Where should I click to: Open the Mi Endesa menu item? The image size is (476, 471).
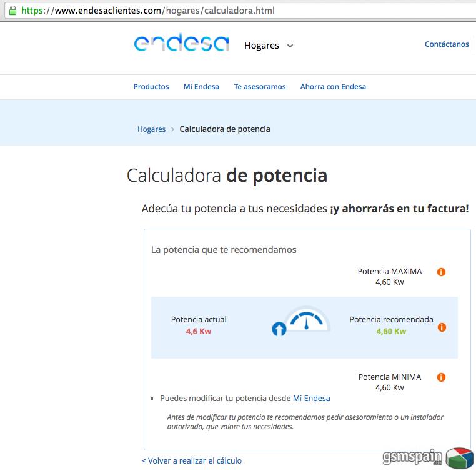point(201,87)
